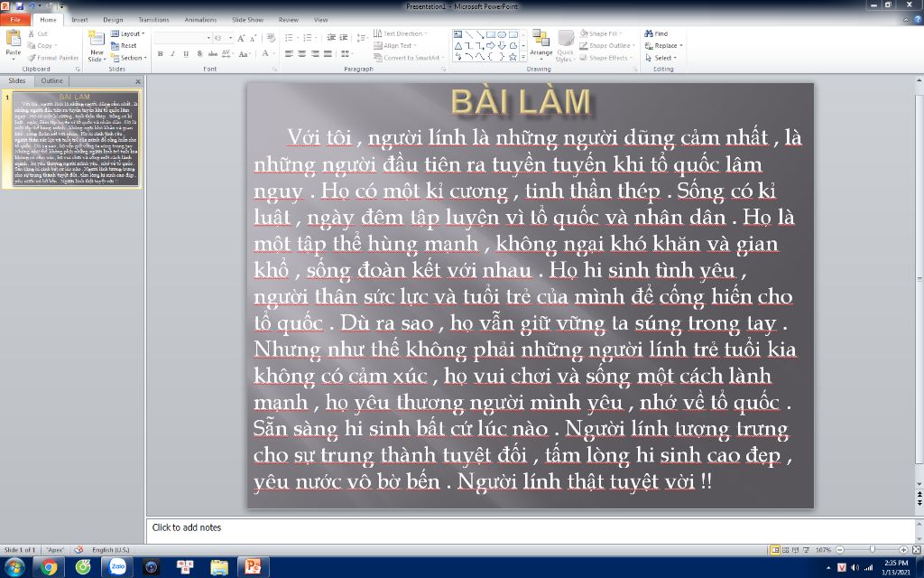Open PowerPoint Help question mark icon

916,19
